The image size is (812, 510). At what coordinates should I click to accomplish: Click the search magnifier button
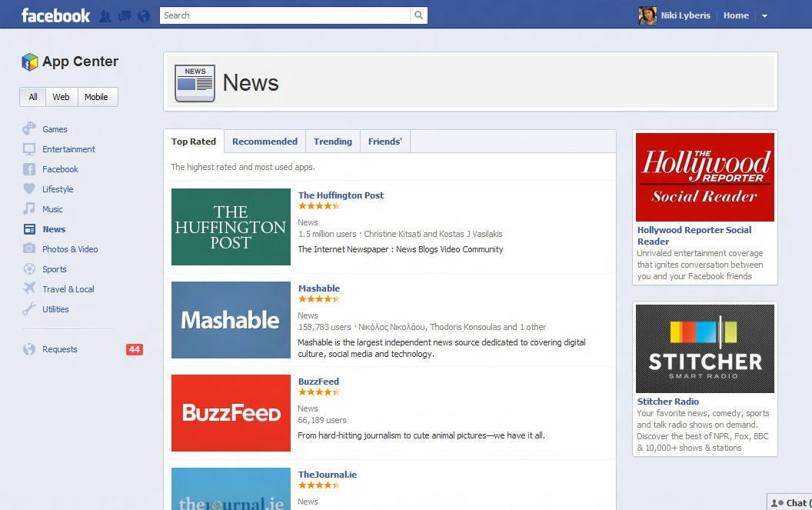point(418,15)
